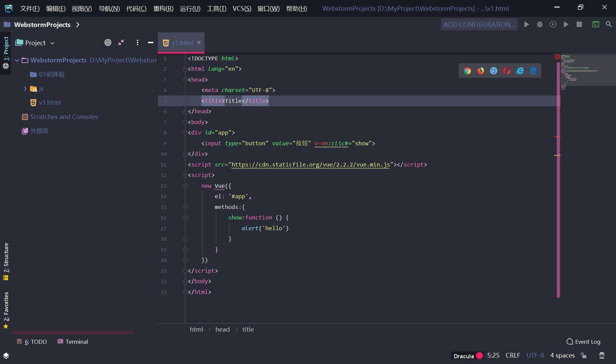Open in Chrome browser icon
This screenshot has height=364, width=616.
467,71
